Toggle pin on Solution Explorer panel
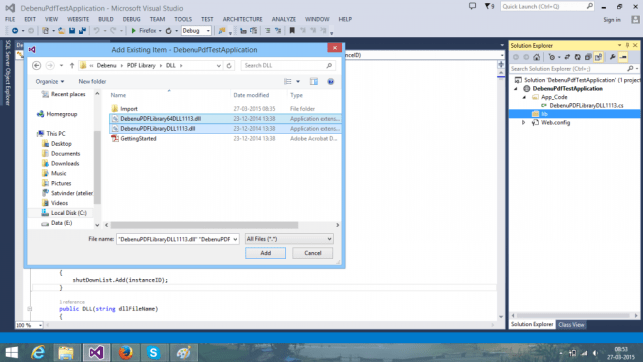 pos(627,46)
